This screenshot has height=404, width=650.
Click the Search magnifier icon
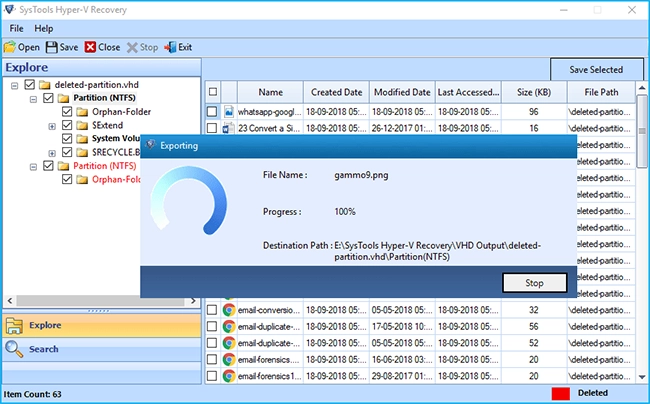(15, 349)
